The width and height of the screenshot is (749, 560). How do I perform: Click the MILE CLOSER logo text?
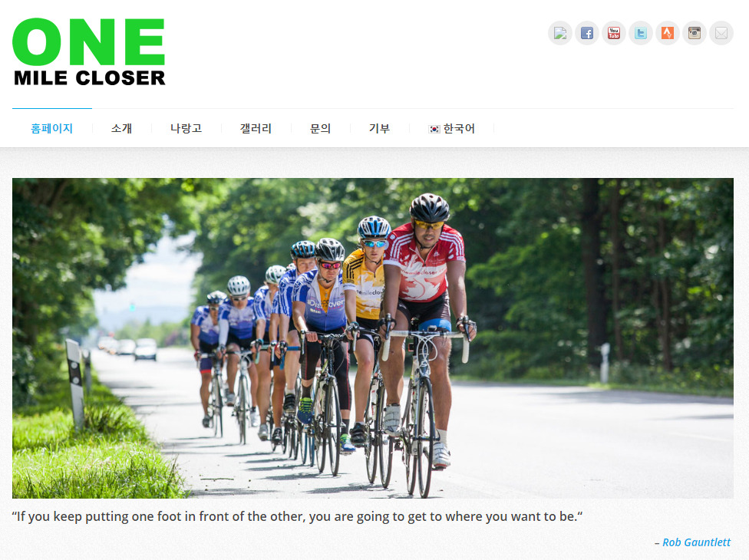pos(89,77)
